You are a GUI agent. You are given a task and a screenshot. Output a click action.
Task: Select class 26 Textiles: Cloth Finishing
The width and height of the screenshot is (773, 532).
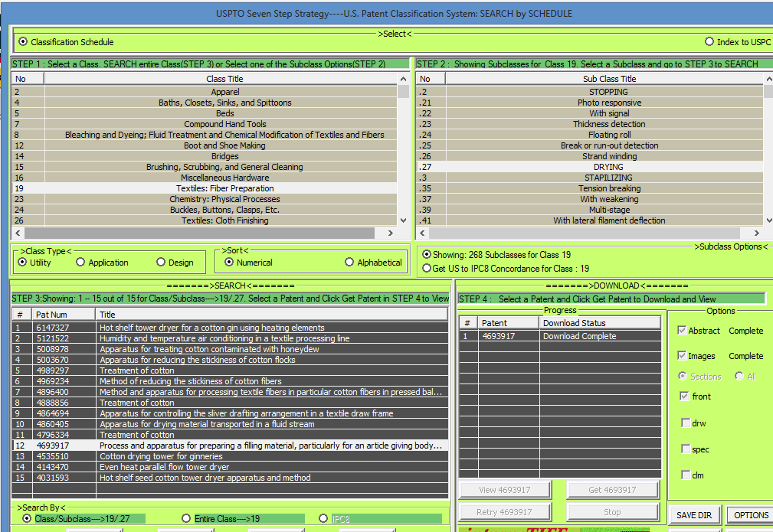(x=205, y=220)
